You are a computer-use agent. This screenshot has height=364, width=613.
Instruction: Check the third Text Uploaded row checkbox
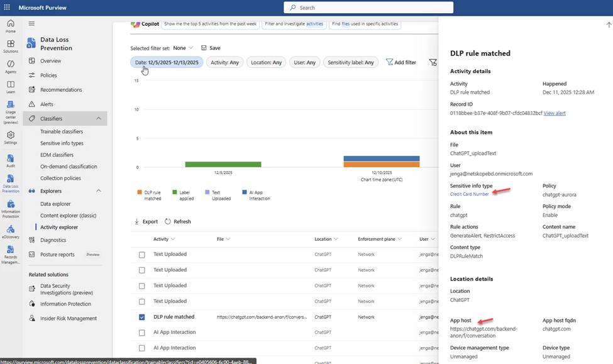pos(142,286)
